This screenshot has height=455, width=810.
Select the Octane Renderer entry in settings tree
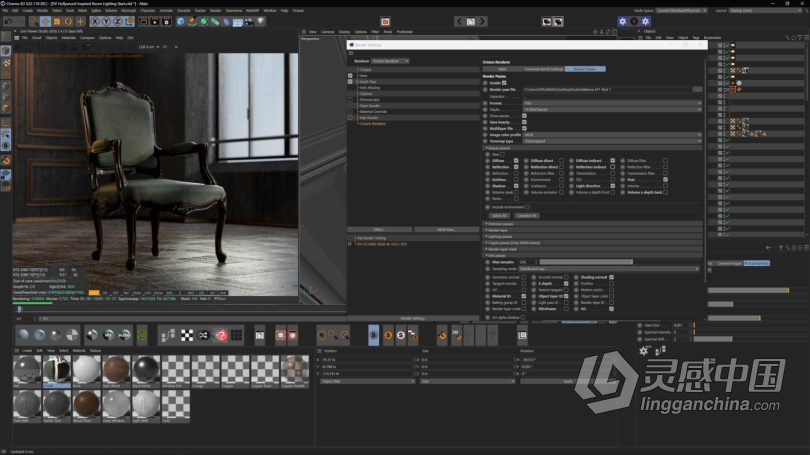pos(372,123)
